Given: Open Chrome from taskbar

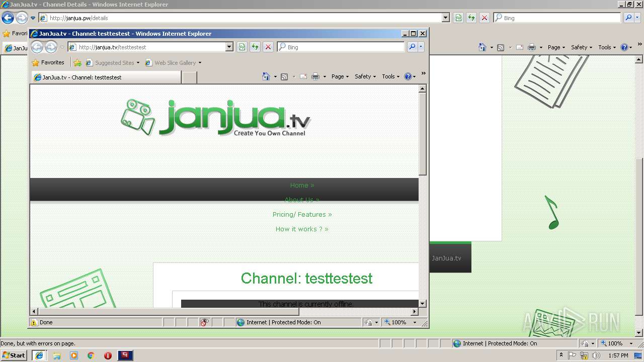Looking at the screenshot, I should [91, 355].
